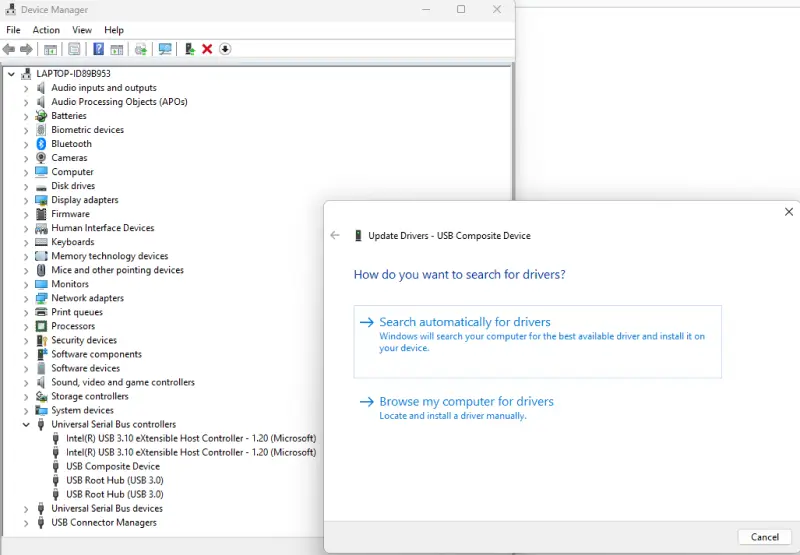Image resolution: width=800 pixels, height=555 pixels.
Task: Close the Update Drivers dialog
Action: pos(788,211)
